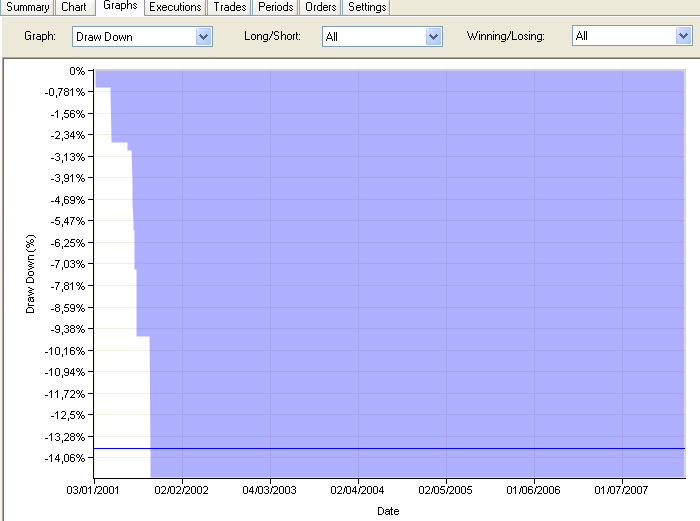700x521 pixels.
Task: Click the -3,13% axis label
Action: (67, 157)
